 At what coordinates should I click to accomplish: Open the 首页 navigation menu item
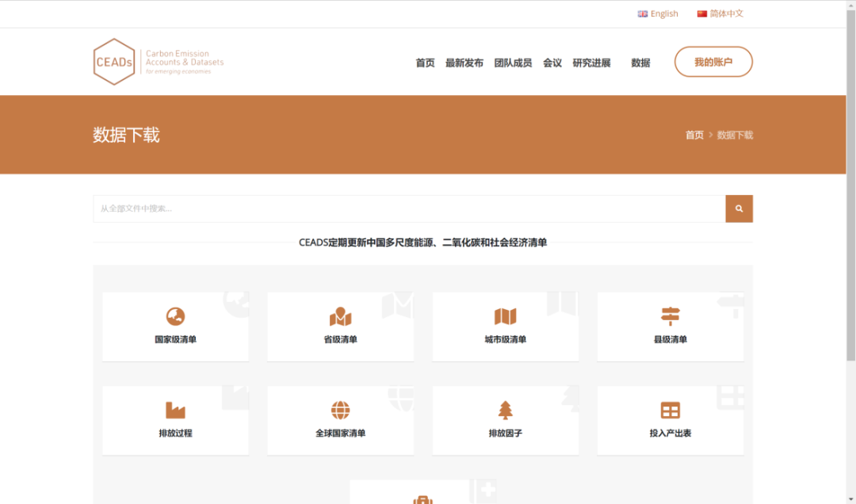click(424, 63)
